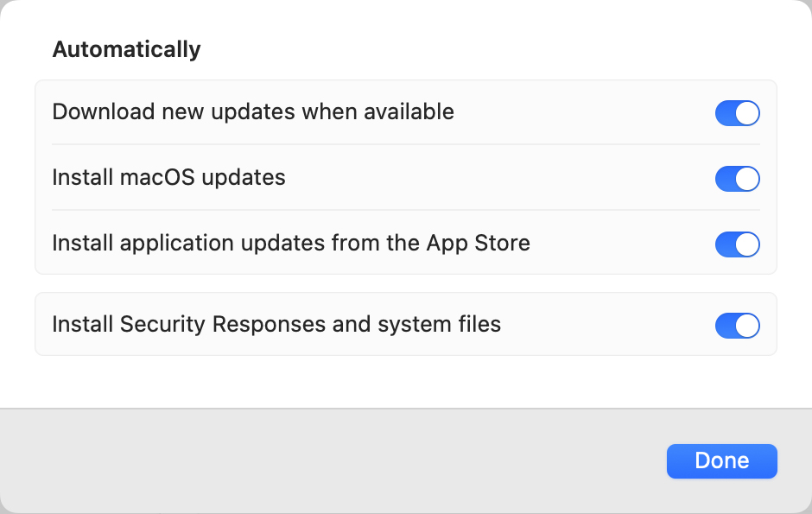Toggle Install application updates from the App Store
812x514 pixels.
[737, 244]
